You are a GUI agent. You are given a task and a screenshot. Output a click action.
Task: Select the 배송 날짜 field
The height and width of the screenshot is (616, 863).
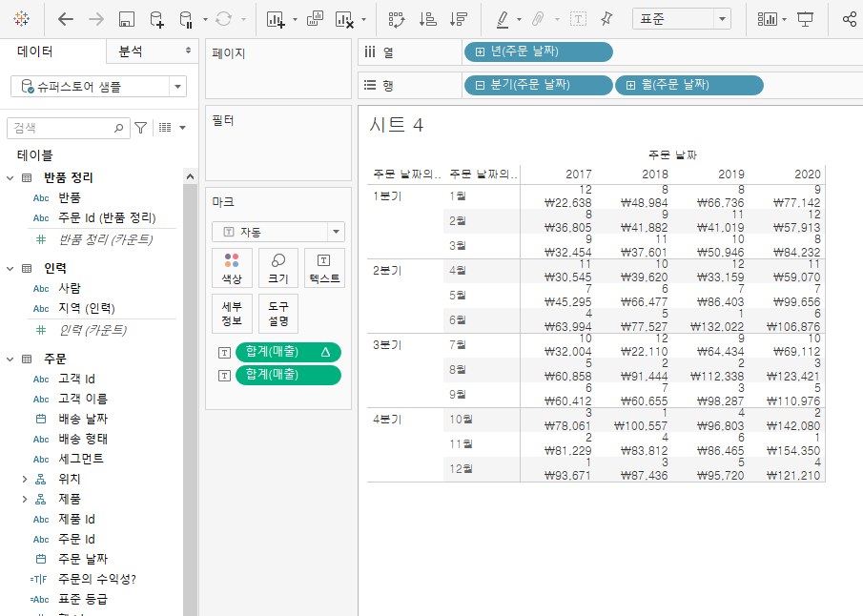coord(83,419)
